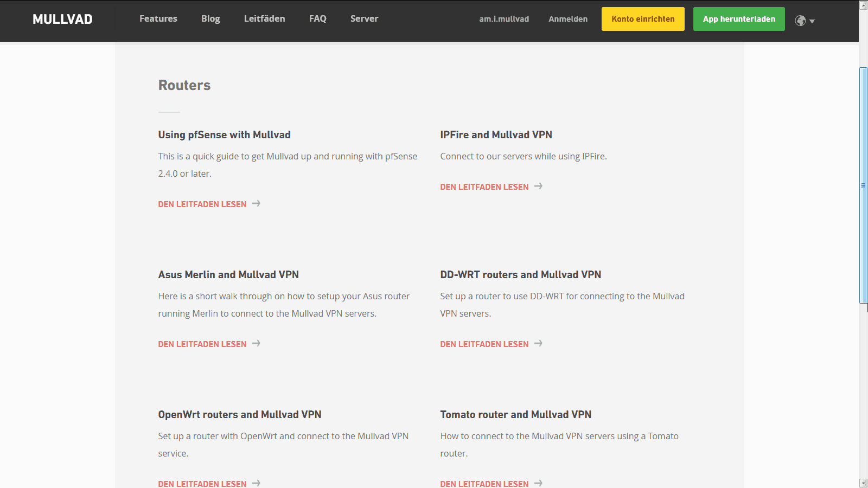Click the App herunterladen button
Image resolution: width=868 pixels, height=488 pixels.
(x=739, y=19)
